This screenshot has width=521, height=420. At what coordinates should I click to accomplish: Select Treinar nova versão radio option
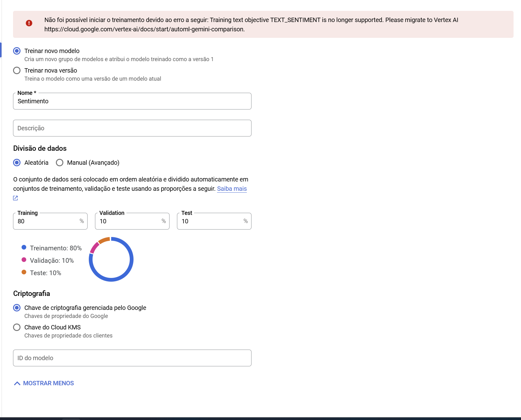[x=17, y=70]
